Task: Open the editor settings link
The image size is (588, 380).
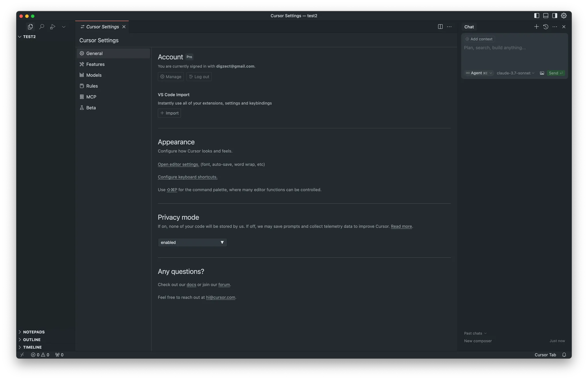Action: click(178, 164)
